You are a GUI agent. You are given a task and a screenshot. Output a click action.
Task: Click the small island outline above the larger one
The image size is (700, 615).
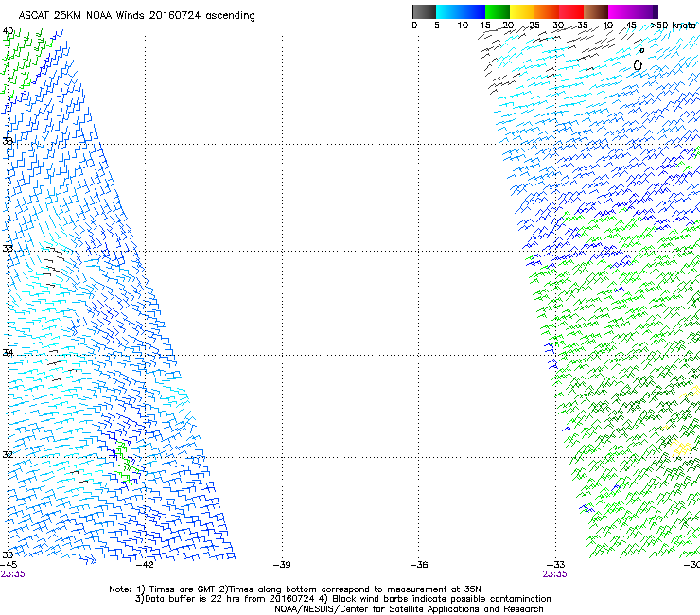[642, 50]
